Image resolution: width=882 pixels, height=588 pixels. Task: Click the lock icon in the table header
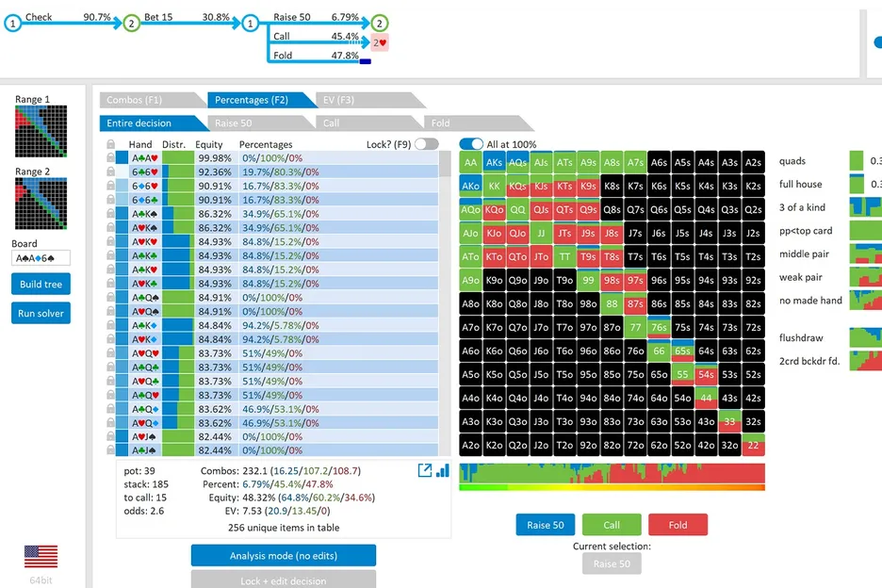(x=111, y=145)
